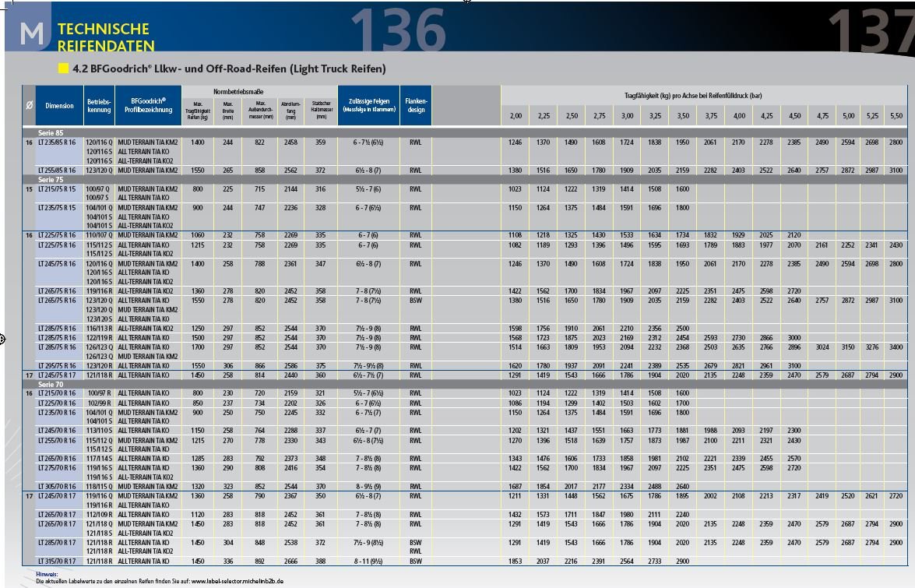The width and height of the screenshot is (915, 588).
Task: Select the Normbetriebsmaße group header
Action: pos(238,92)
